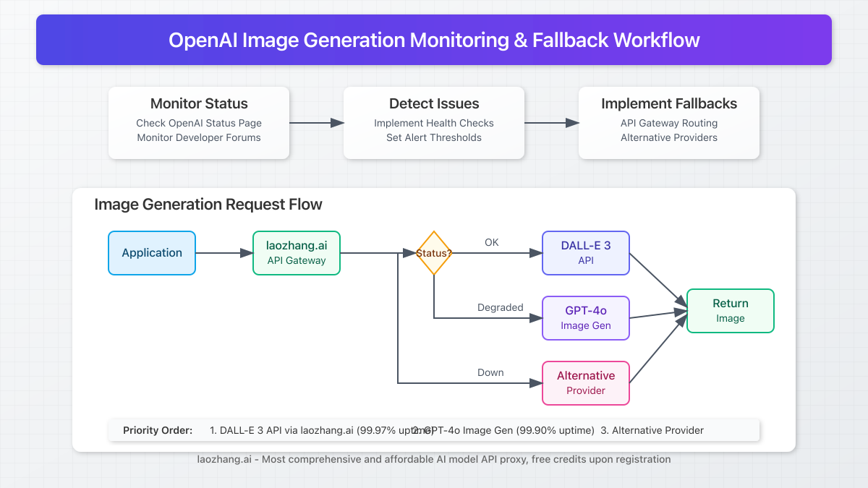Select the Application node
The image size is (868, 488).
pyautogui.click(x=152, y=253)
